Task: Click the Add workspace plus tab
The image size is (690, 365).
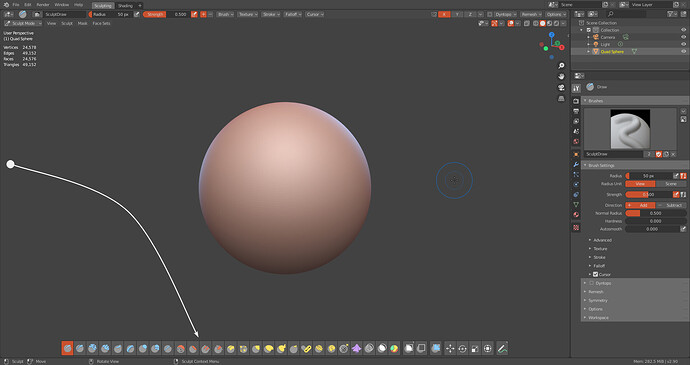Action: (140, 5)
